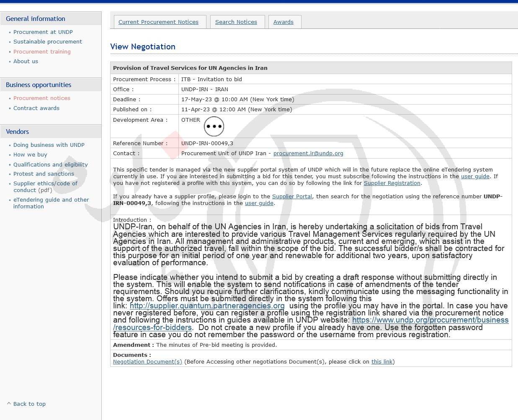Open Contract awards link
This screenshot has width=518, height=420.
pos(36,108)
